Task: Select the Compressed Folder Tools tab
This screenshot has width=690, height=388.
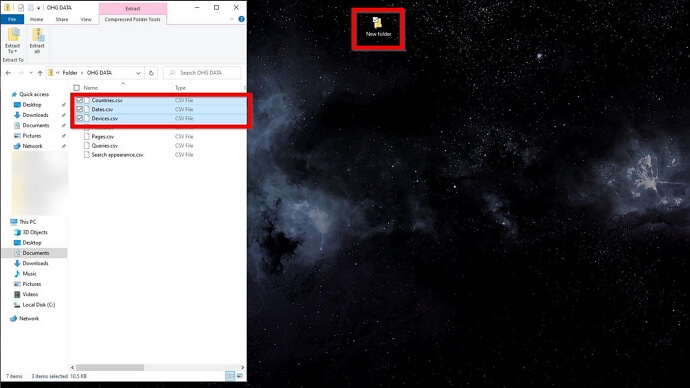Action: [x=132, y=19]
